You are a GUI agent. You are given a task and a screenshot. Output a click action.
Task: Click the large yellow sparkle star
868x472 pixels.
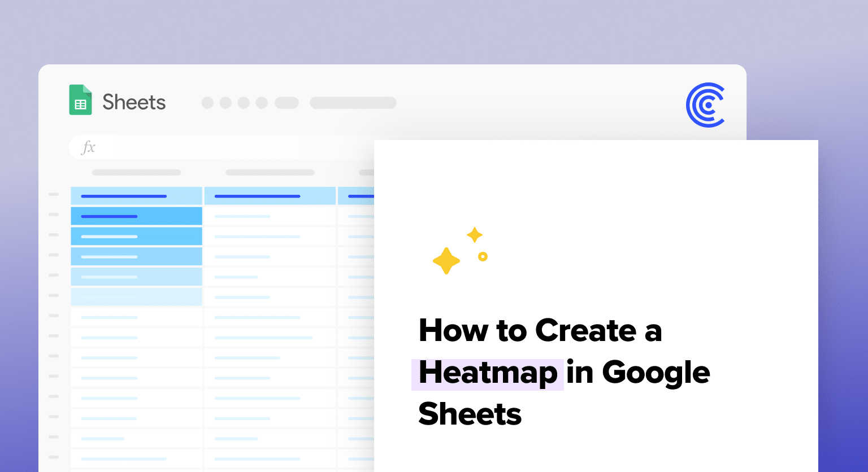click(446, 261)
